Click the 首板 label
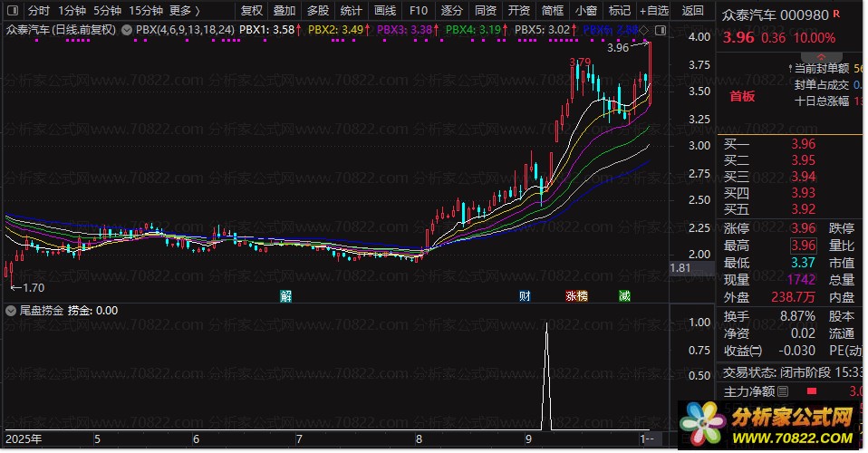Image resolution: width=868 pixels, height=453 pixels. (742, 96)
